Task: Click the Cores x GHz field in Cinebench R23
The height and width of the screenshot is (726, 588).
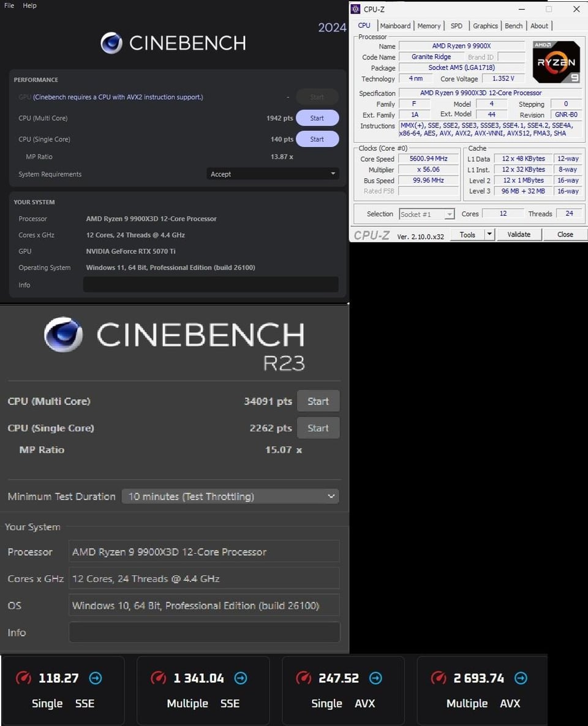Action: (204, 578)
